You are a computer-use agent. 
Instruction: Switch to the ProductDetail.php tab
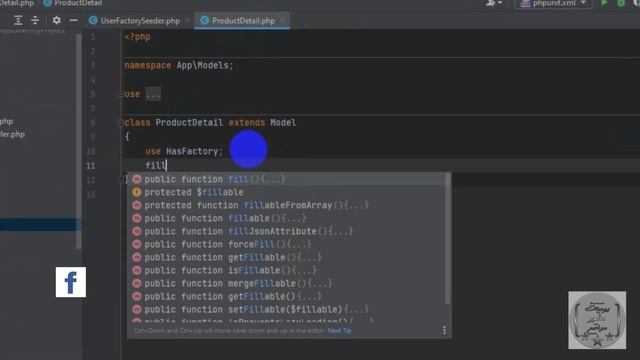pyautogui.click(x=243, y=21)
